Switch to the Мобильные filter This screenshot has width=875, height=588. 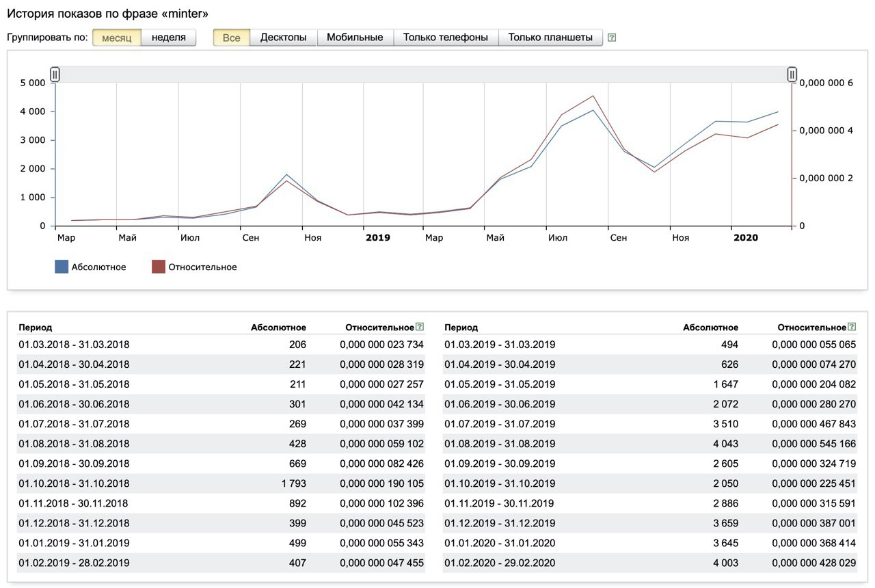click(x=355, y=38)
